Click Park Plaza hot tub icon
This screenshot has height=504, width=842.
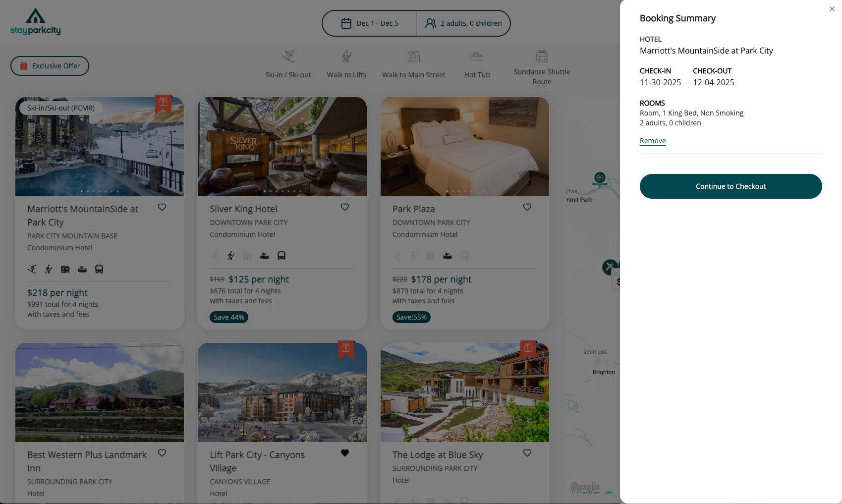(448, 256)
